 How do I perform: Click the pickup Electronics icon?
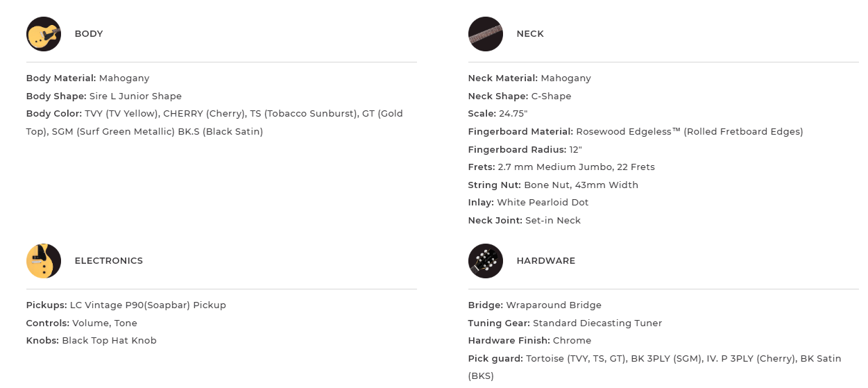[x=44, y=261]
